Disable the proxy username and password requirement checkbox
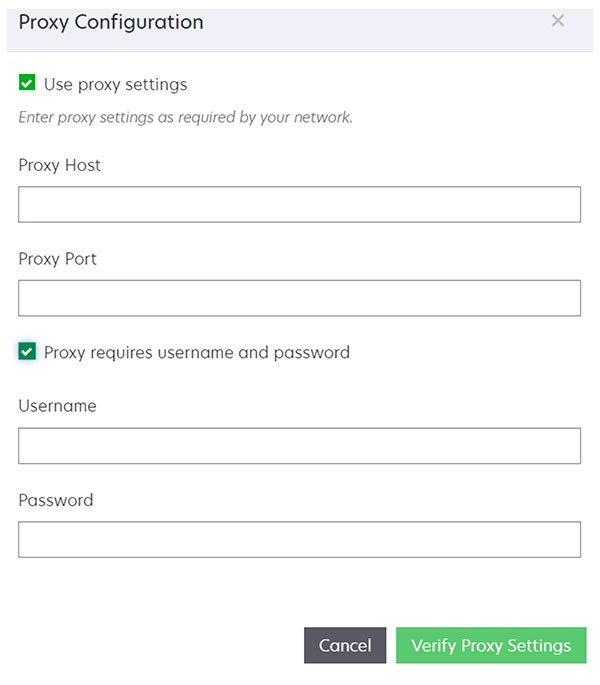The height and width of the screenshot is (685, 600). [27, 351]
